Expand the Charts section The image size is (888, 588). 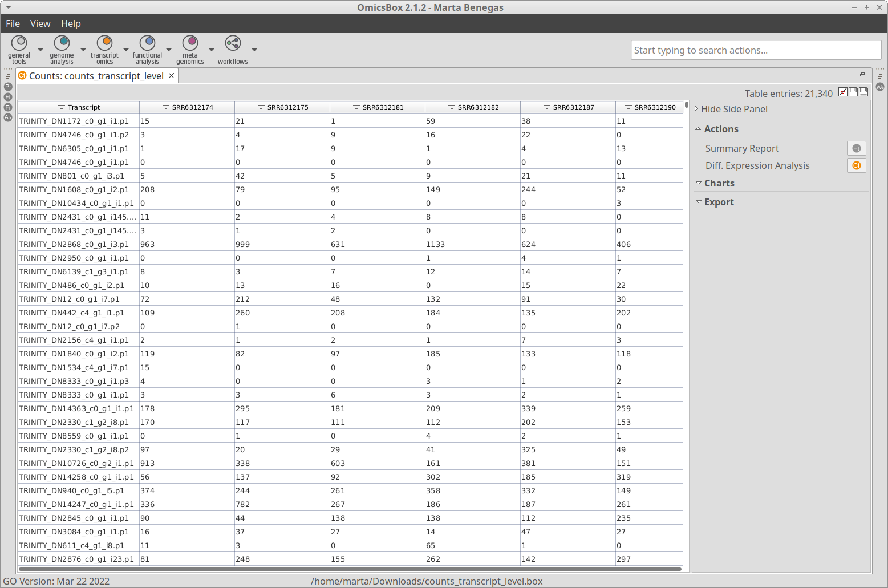click(x=719, y=183)
